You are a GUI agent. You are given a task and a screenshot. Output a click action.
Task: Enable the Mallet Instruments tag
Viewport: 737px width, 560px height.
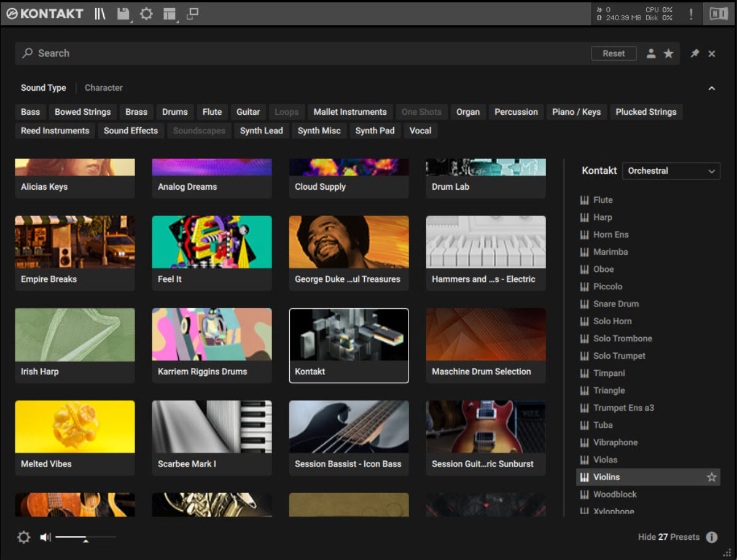[x=350, y=112]
